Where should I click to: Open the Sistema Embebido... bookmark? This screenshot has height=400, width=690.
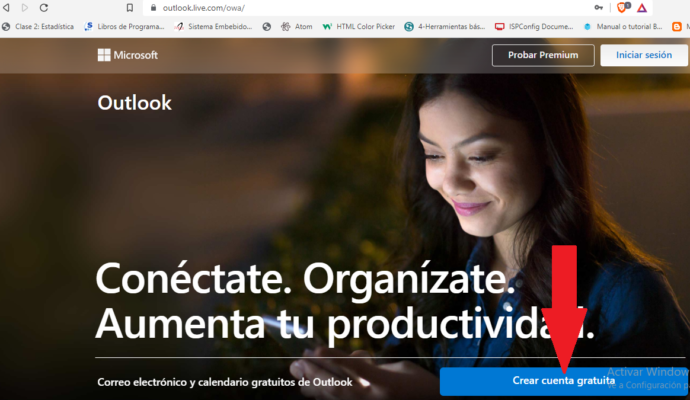pos(213,27)
